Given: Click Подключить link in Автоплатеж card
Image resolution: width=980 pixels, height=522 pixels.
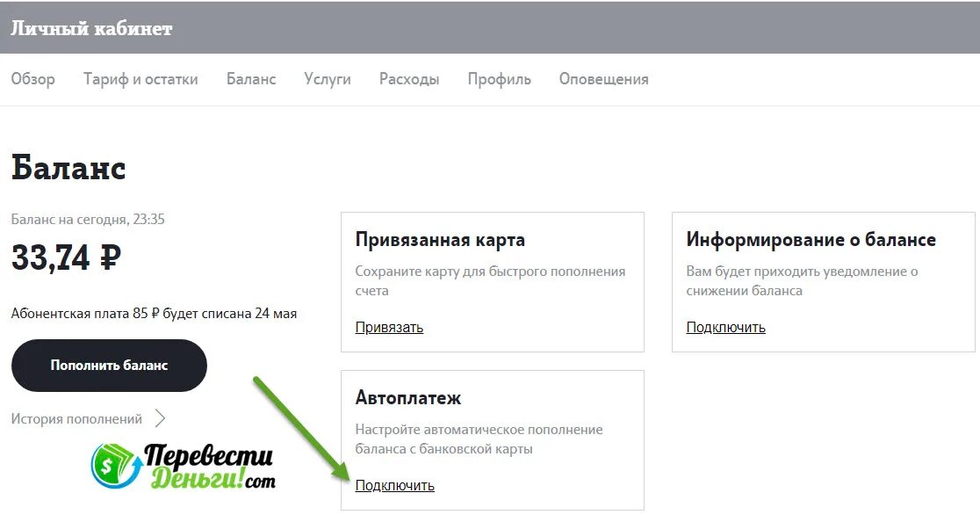Looking at the screenshot, I should (395, 486).
